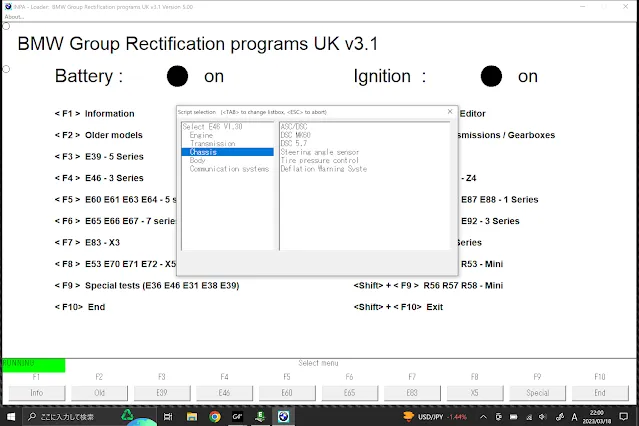
Task: Click the X5 button under F8
Action: 475,393
